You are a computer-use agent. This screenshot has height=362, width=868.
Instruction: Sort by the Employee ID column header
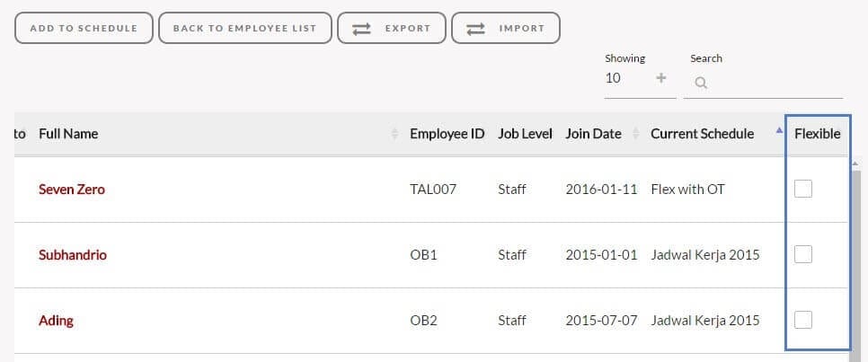pos(447,134)
